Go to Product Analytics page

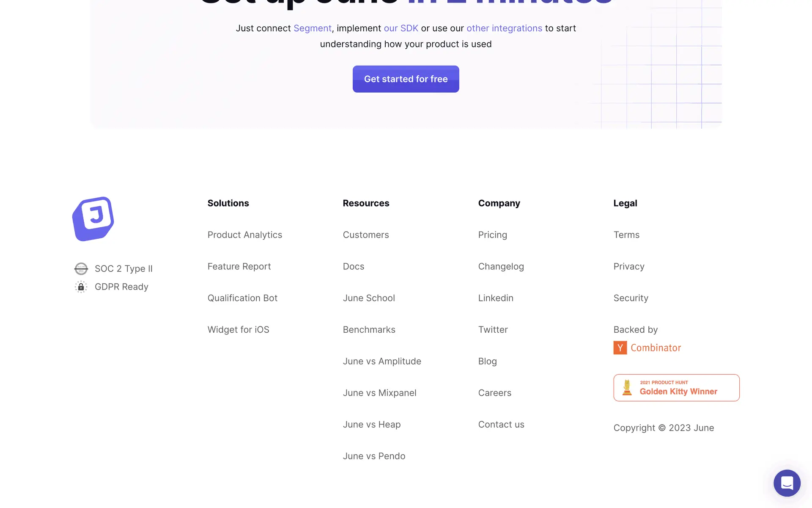tap(244, 235)
